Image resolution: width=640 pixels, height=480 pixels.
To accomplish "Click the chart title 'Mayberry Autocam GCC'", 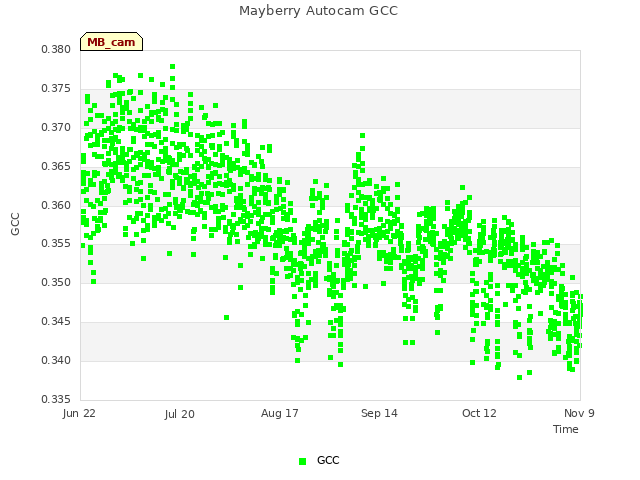I will [x=318, y=11].
